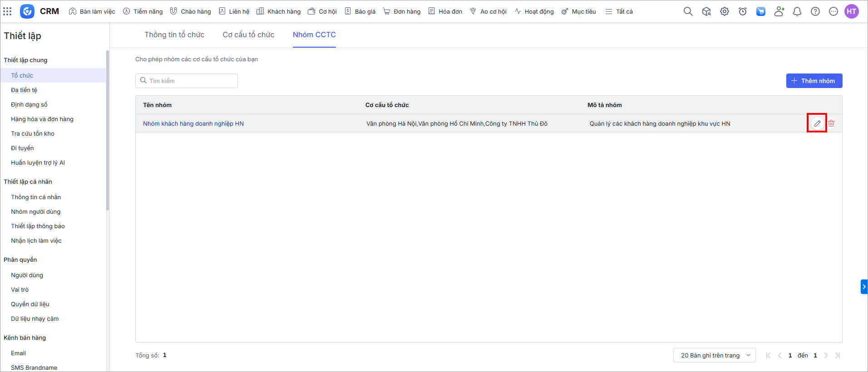The width and height of the screenshot is (868, 372).
Task: Switch to Thông tin tổ chức tab
Action: 174,35
